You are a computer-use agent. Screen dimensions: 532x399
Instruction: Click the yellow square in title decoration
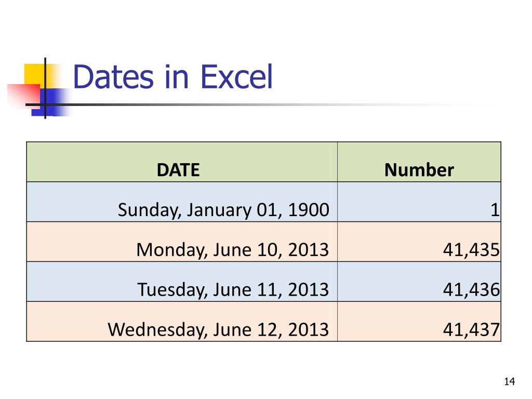tap(32, 73)
